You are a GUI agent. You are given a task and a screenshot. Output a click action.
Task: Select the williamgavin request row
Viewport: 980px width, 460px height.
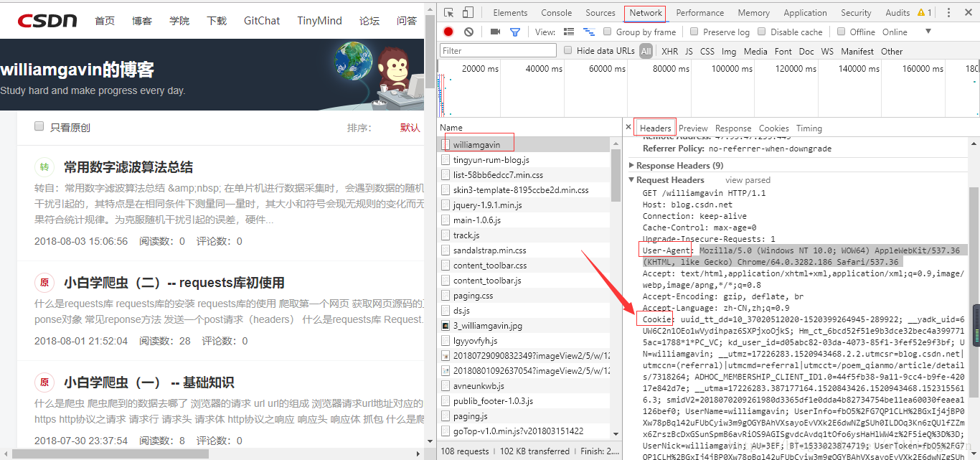pyautogui.click(x=524, y=144)
